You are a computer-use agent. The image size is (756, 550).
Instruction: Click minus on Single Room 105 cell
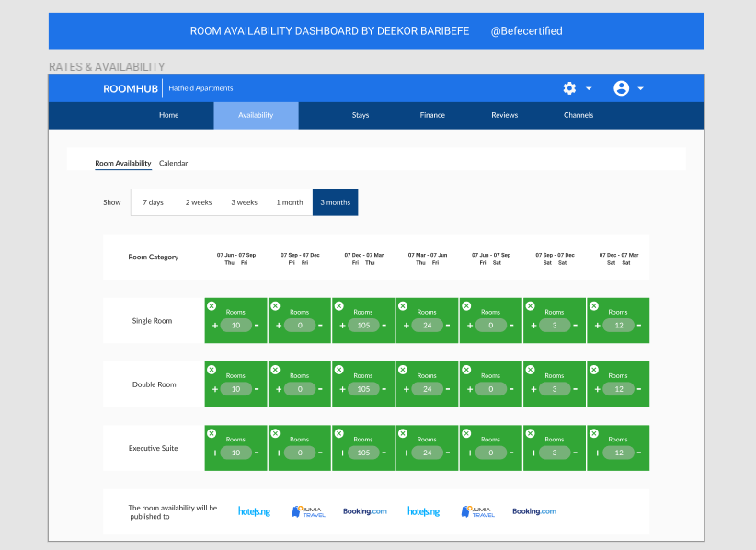click(x=384, y=326)
